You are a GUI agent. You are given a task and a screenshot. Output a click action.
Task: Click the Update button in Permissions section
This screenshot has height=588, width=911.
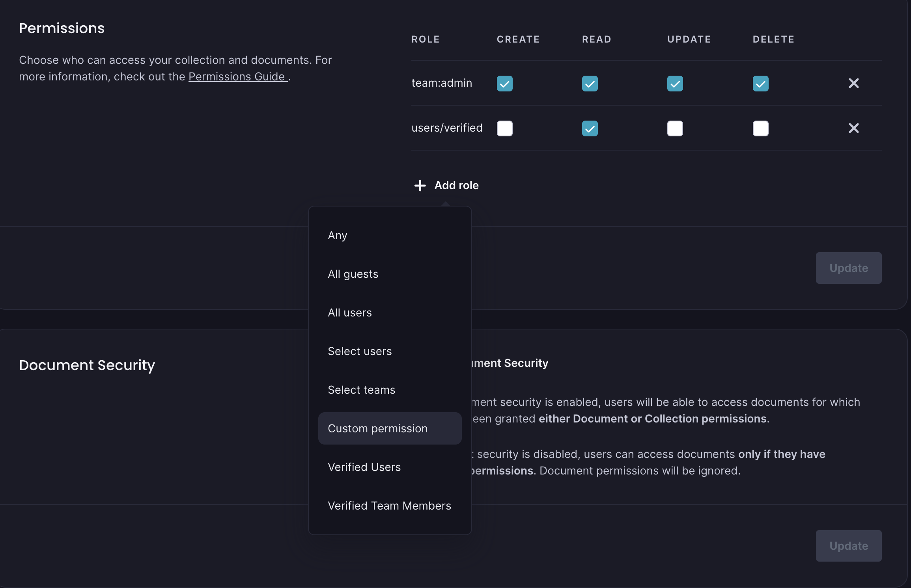click(848, 268)
